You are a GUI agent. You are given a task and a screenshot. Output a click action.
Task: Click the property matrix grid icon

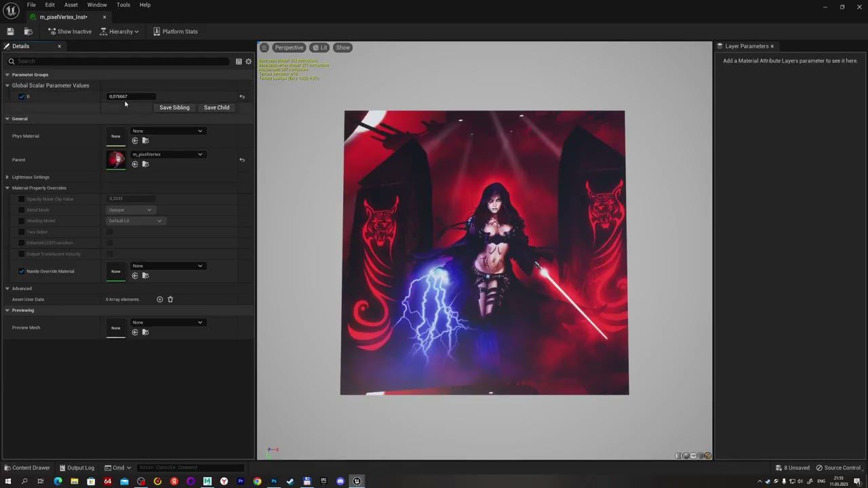tap(239, 62)
